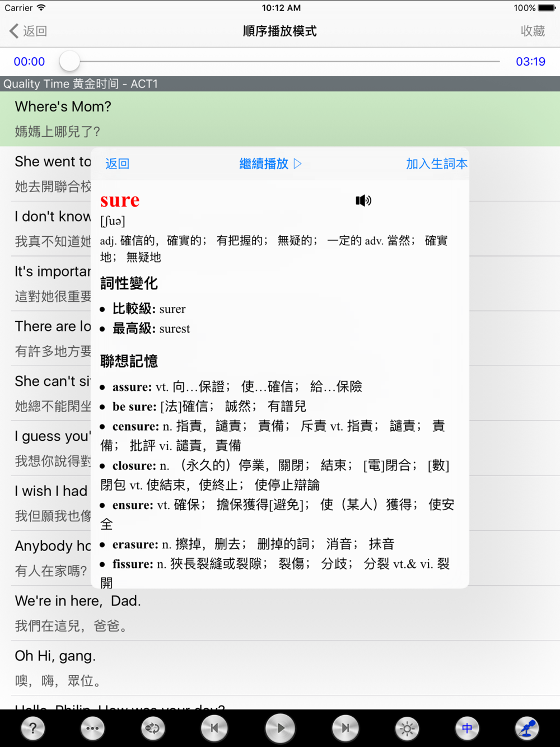Click the related word 'censure:'
The image size is (560, 747).
[x=136, y=426]
